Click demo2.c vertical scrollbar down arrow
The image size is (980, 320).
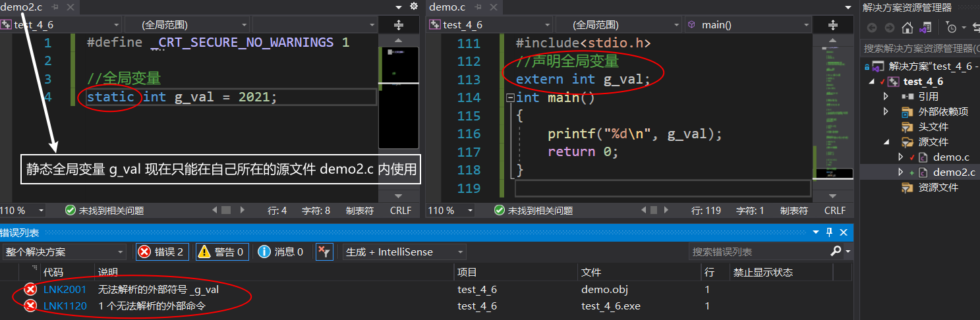coord(398,196)
